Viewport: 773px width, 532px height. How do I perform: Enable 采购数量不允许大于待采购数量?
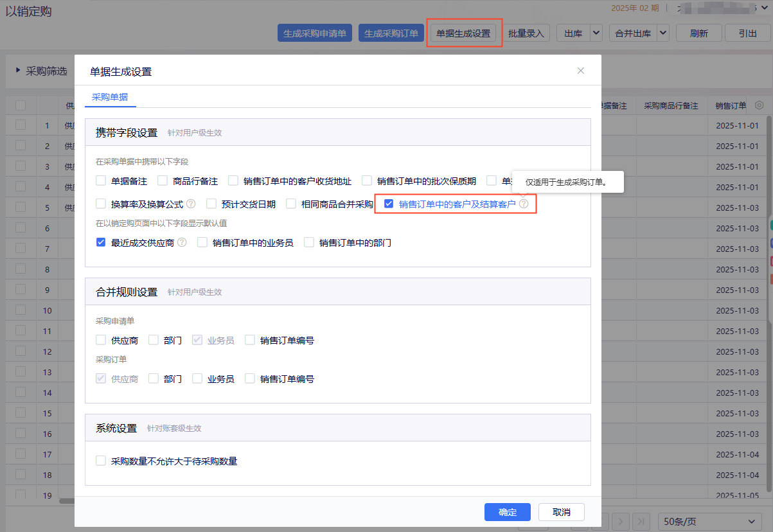coord(101,461)
